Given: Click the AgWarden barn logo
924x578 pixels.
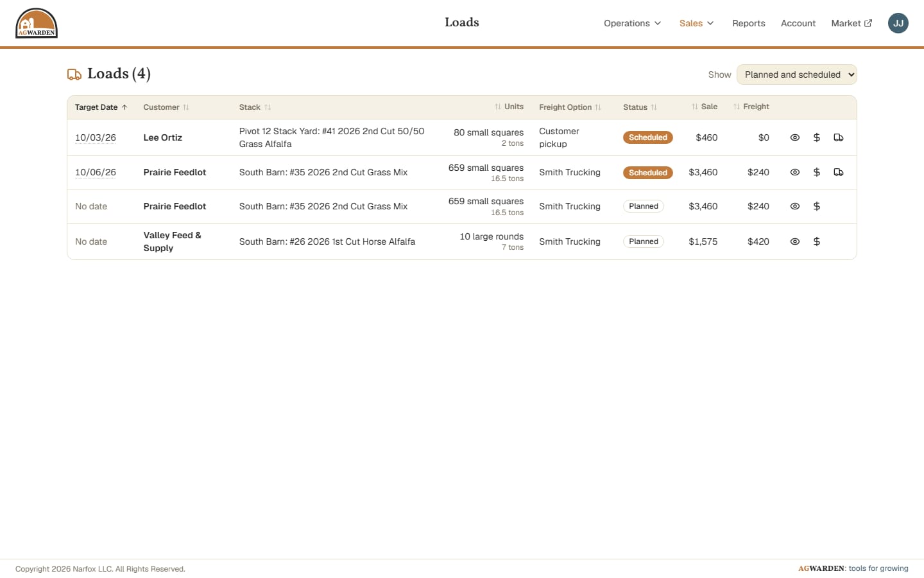Looking at the screenshot, I should [37, 23].
